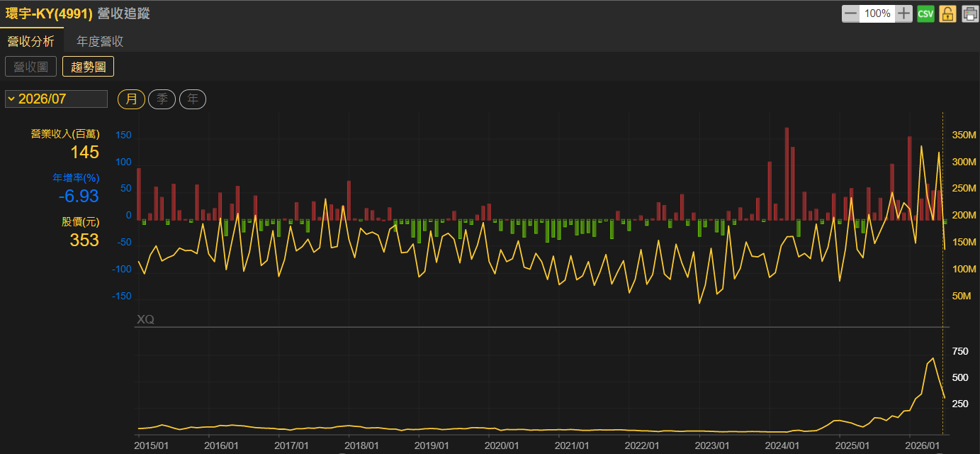Switch to the 營收分析 tab

[x=30, y=41]
